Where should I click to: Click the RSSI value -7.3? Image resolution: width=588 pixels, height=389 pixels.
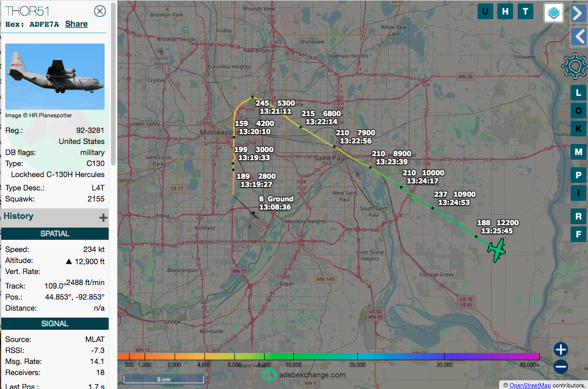(98, 351)
